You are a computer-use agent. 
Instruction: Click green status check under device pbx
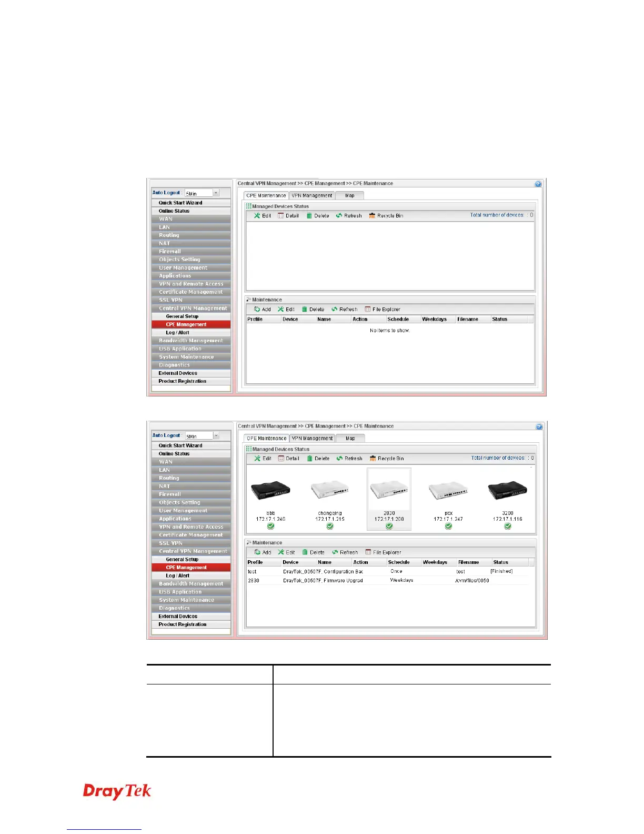pos(448,526)
